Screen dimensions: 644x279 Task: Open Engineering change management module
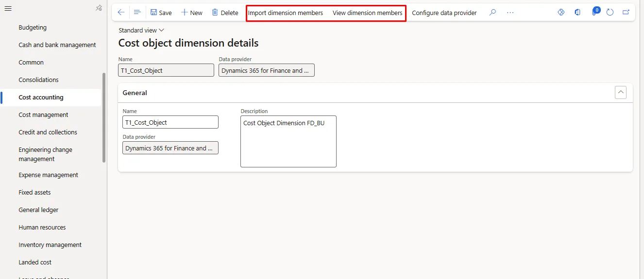[x=45, y=154]
